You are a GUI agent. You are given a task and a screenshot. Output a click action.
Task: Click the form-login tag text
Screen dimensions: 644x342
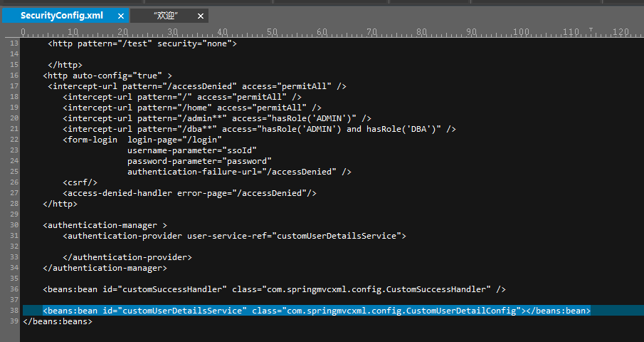click(90, 140)
